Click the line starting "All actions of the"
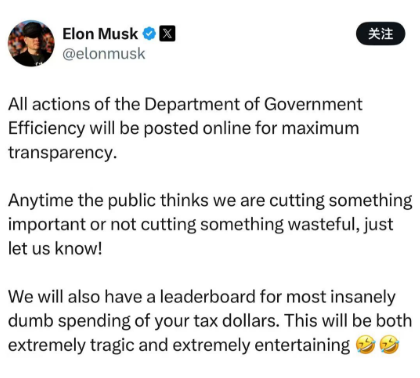The width and height of the screenshot is (420, 378). [x=185, y=104]
